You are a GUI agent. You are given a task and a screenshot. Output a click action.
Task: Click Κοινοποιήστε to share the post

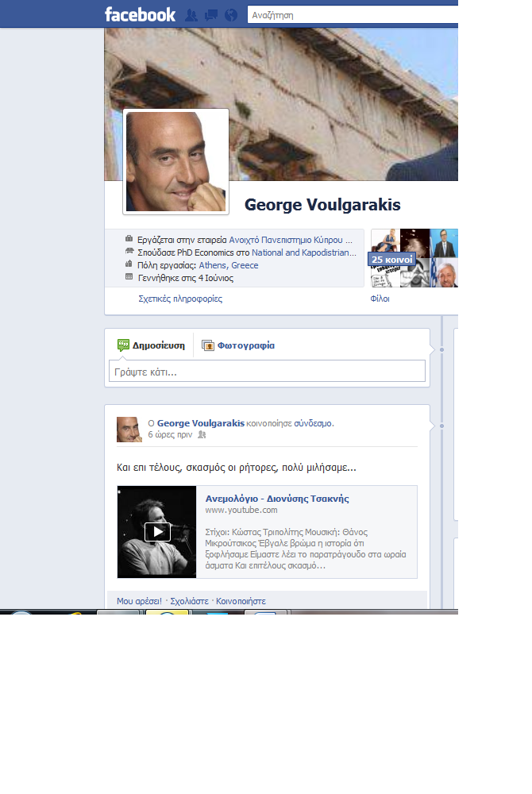[x=241, y=602]
